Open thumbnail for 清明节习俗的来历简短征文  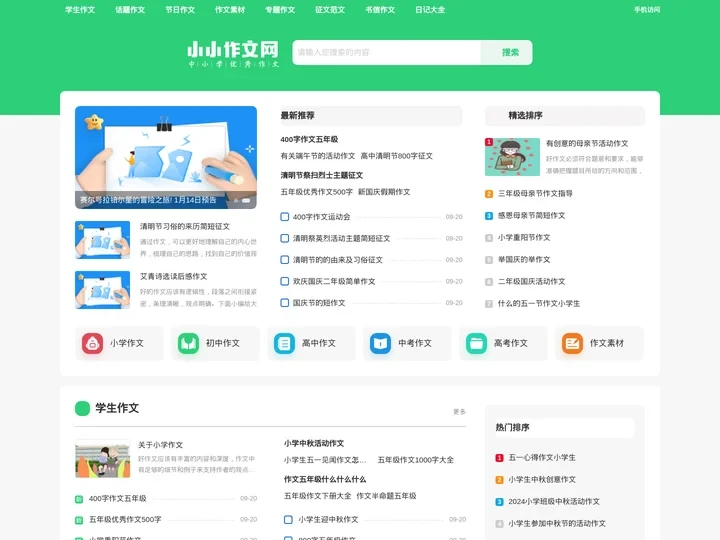click(x=102, y=240)
